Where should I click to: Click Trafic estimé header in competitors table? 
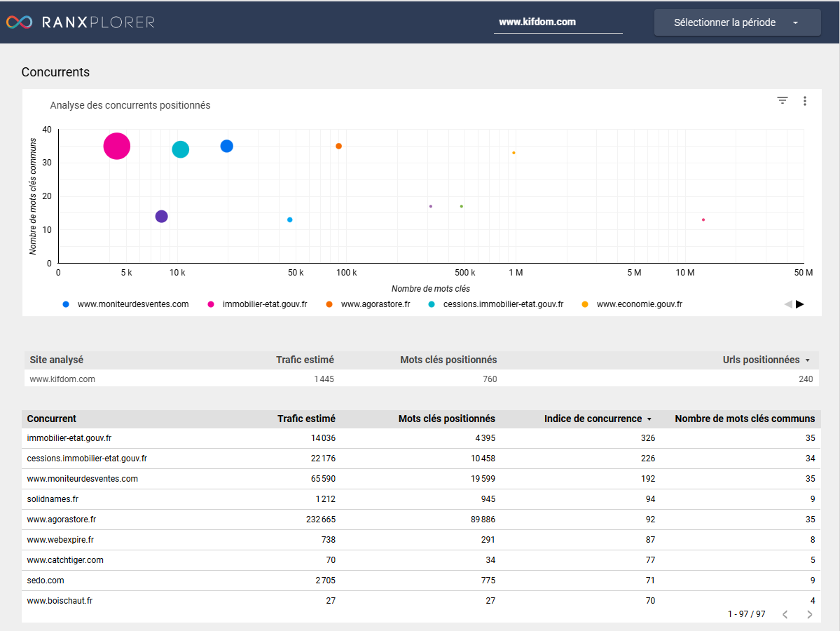click(x=306, y=419)
